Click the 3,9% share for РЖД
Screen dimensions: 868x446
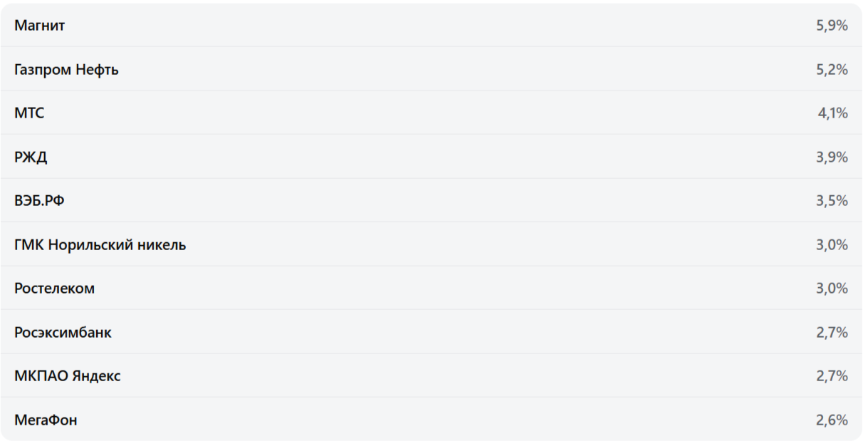coord(832,157)
